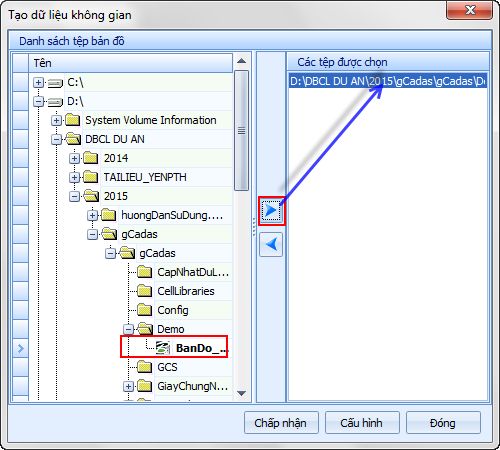
Task: Collapse the DBCL DU AN folder
Action: click(x=56, y=140)
